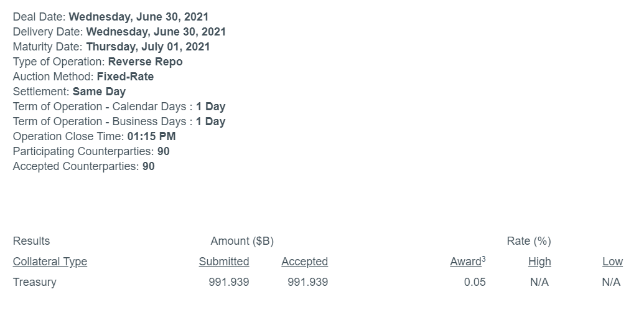Click the Maturity Date value

pyautogui.click(x=148, y=47)
